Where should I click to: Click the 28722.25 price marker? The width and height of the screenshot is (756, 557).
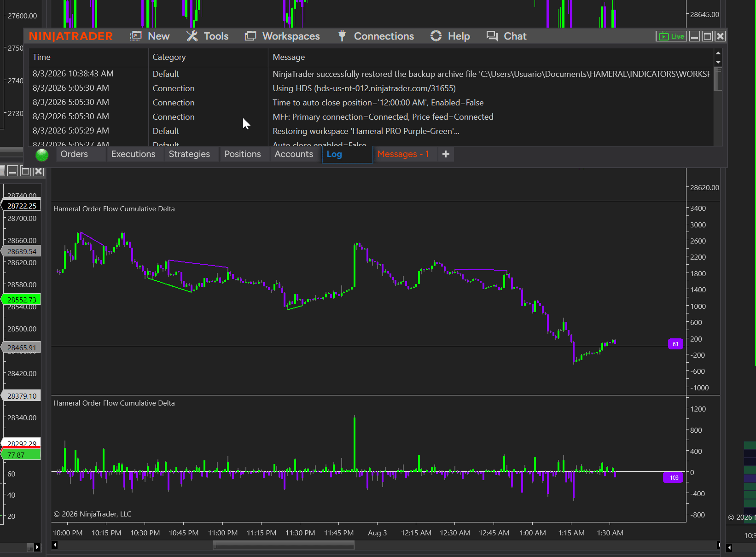(x=22, y=206)
